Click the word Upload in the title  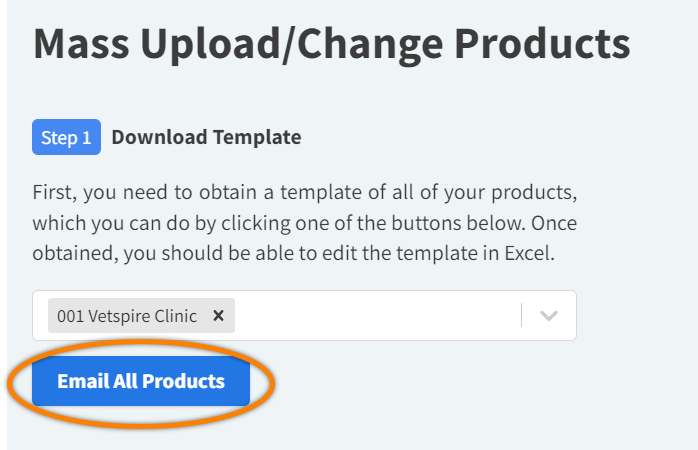(x=222, y=44)
